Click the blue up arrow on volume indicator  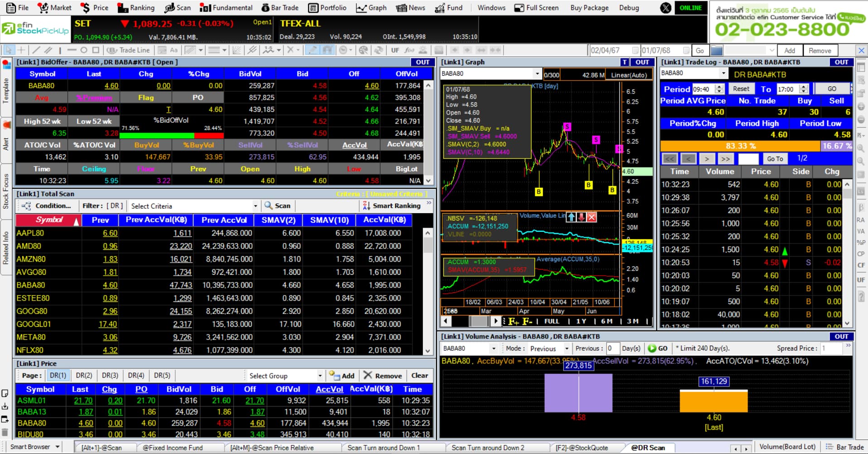pos(571,217)
